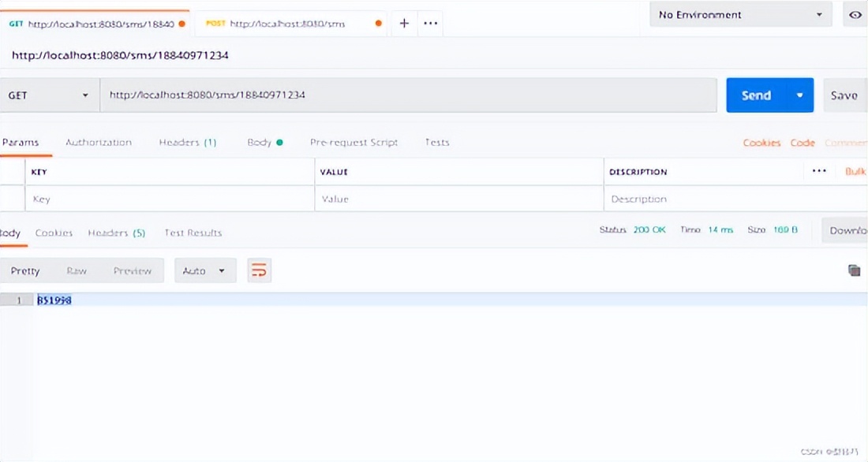Open the orange Cookies link
868x462 pixels.
761,143
